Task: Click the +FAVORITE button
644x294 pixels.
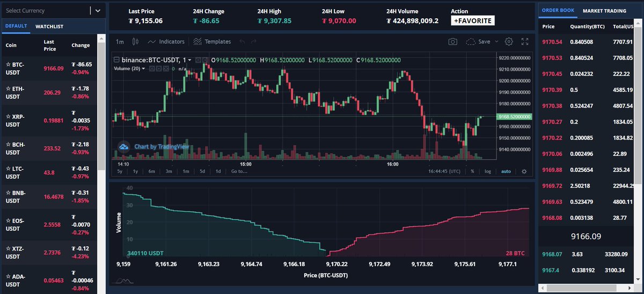Action: (x=472, y=20)
